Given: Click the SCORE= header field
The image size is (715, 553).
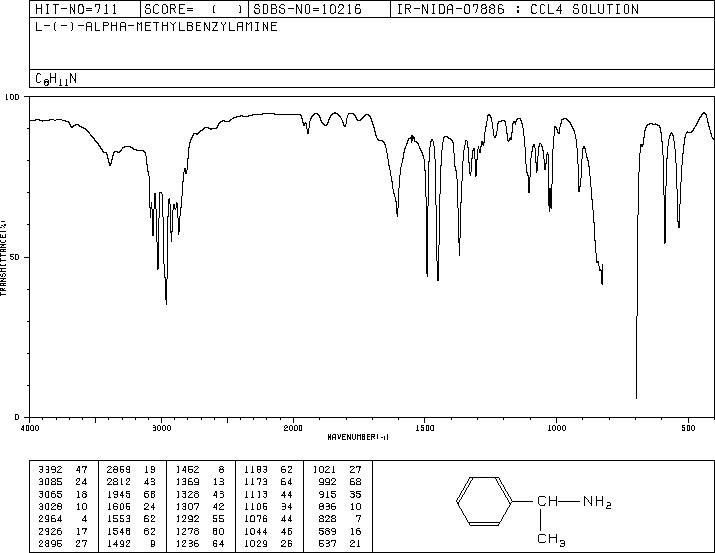Looking at the screenshot, I should [194, 9].
